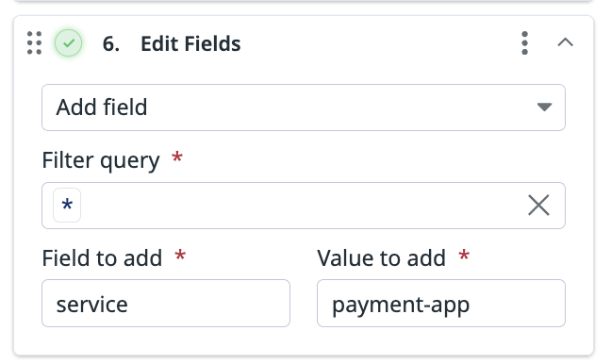Open the three-dot options menu

(x=524, y=42)
